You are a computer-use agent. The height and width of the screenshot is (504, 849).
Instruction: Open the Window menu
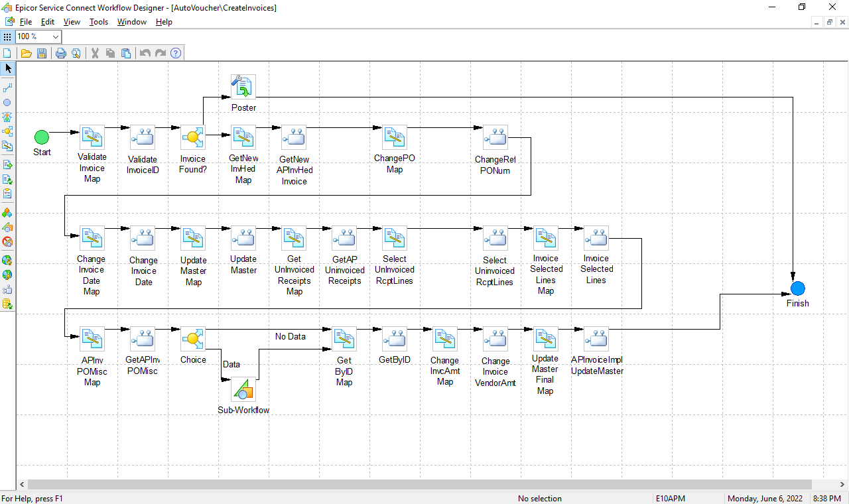132,22
